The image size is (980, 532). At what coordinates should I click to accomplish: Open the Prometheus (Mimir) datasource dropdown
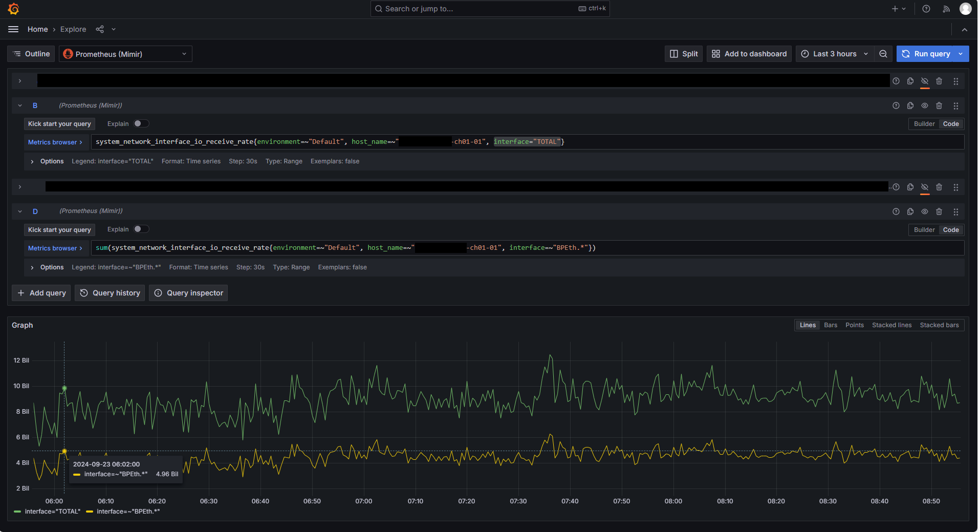[x=125, y=54]
